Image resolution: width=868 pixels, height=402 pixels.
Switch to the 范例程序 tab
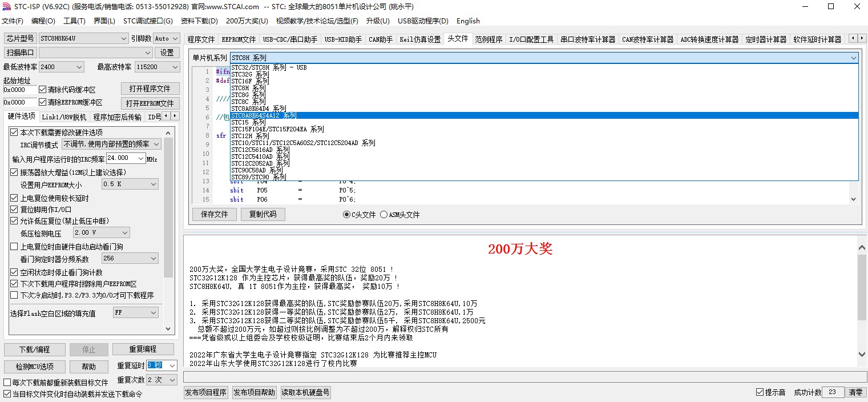[x=488, y=39]
